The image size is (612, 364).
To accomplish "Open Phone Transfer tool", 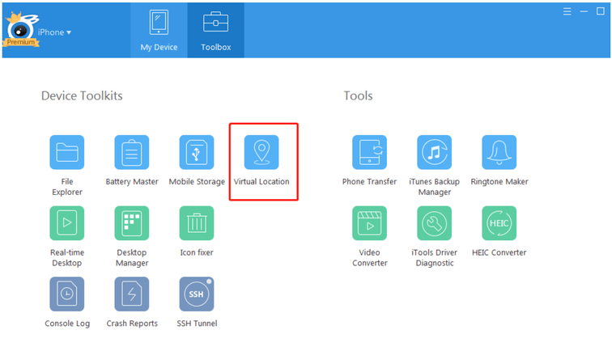I will (369, 152).
